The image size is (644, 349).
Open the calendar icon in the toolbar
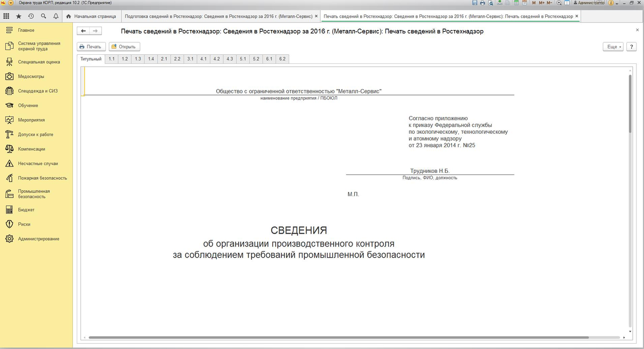pyautogui.click(x=525, y=3)
